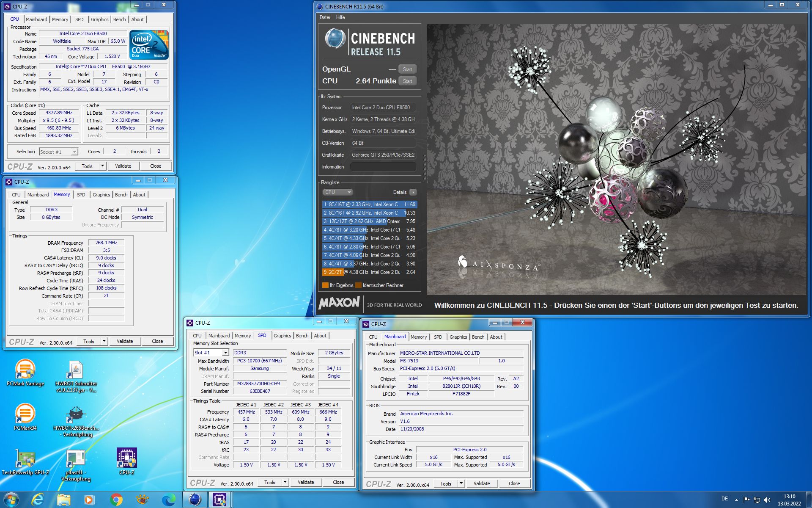Open PCMark Vantage desktop shortcut

(x=25, y=372)
